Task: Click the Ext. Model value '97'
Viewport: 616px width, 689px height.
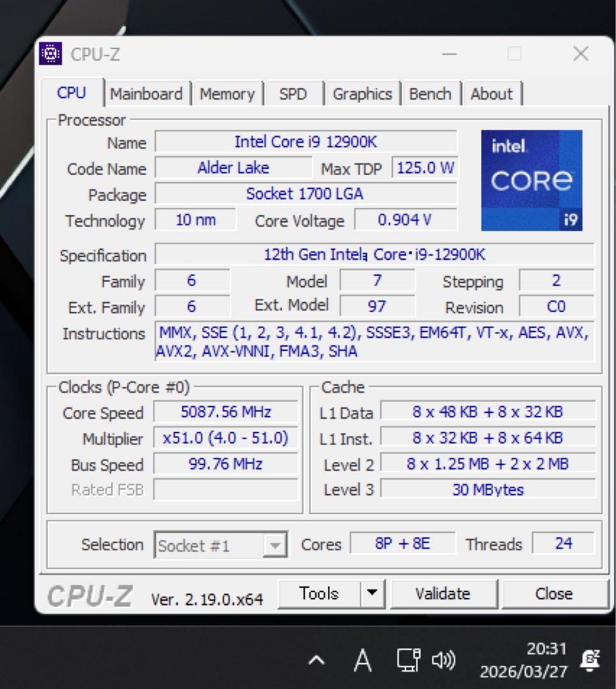Action: point(377,306)
